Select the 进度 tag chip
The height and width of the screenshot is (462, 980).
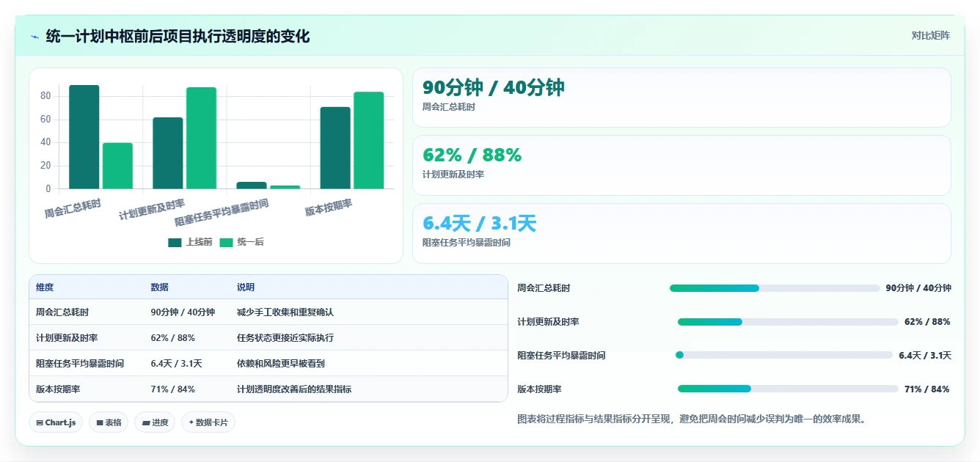coord(155,422)
